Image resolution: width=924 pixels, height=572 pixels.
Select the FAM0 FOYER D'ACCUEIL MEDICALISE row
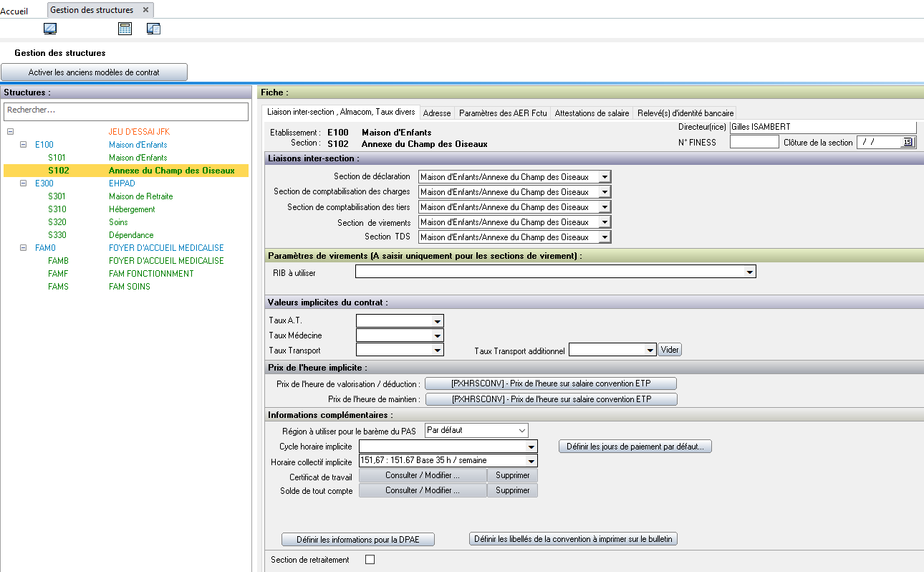[x=126, y=248]
